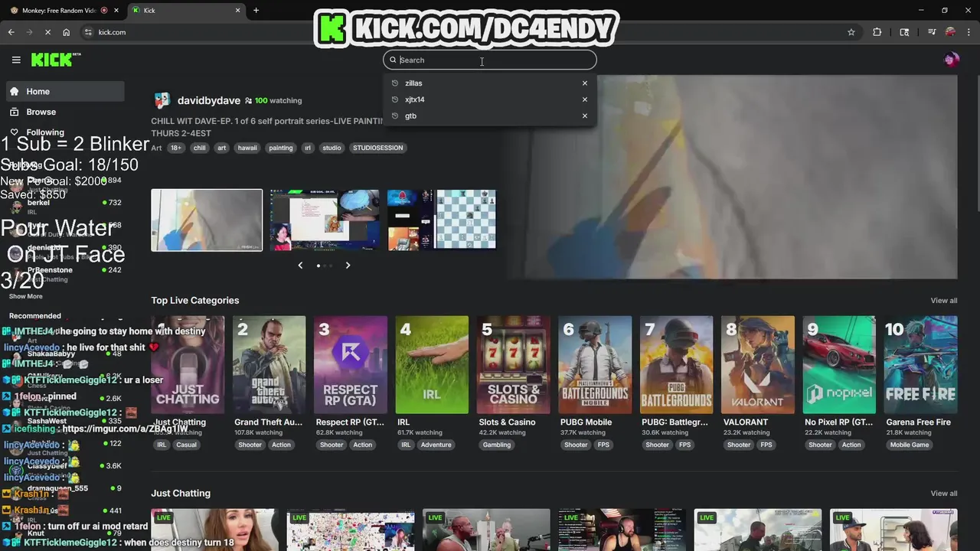Viewport: 980px width, 551px height.
Task: Open IRL category card
Action: (432, 365)
